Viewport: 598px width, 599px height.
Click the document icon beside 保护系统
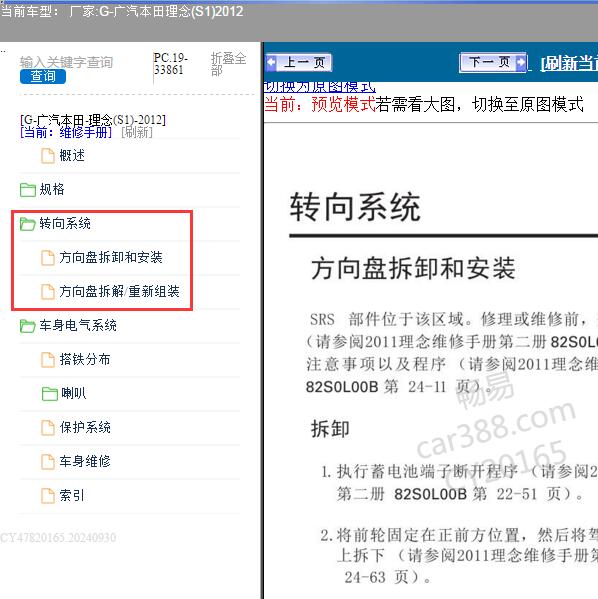[x=48, y=428]
